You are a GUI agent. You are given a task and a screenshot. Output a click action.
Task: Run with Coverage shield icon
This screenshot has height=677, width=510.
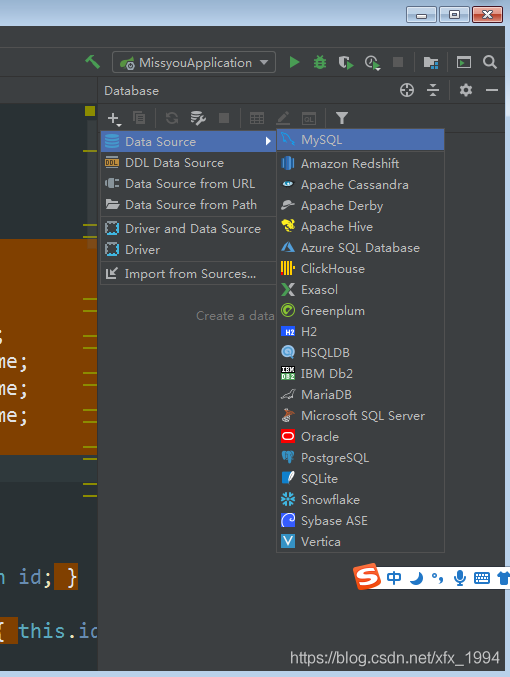[345, 63]
